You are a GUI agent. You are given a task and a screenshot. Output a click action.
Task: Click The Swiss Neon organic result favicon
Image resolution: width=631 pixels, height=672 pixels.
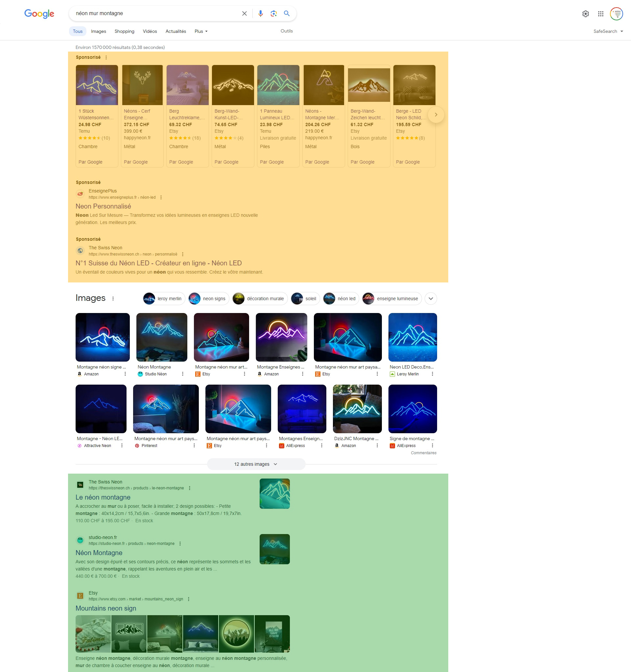click(80, 485)
